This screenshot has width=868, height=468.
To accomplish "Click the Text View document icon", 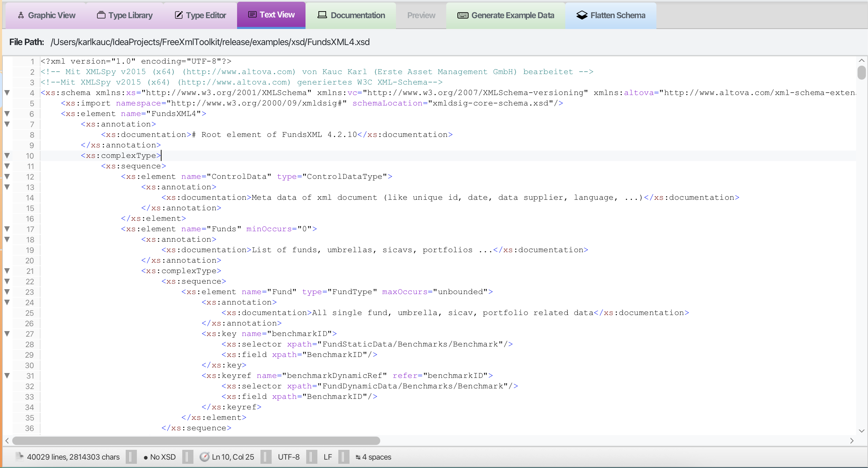I will coord(252,15).
